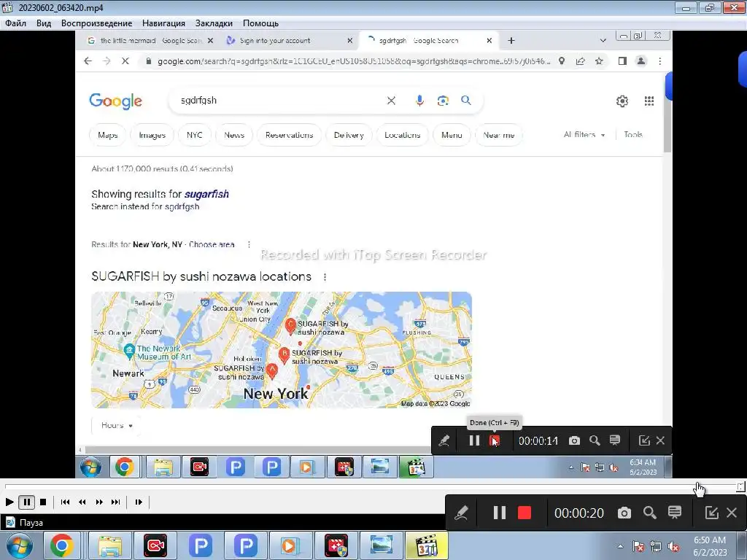Select the Images filter chip

[152, 135]
